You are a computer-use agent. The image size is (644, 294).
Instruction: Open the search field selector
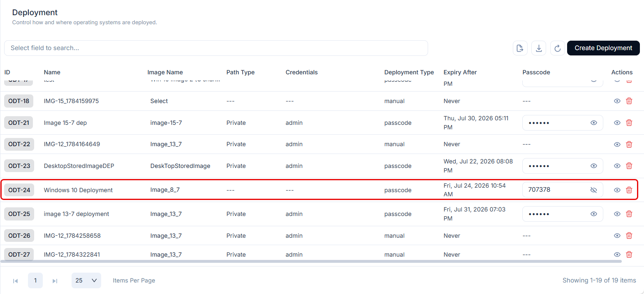click(216, 48)
